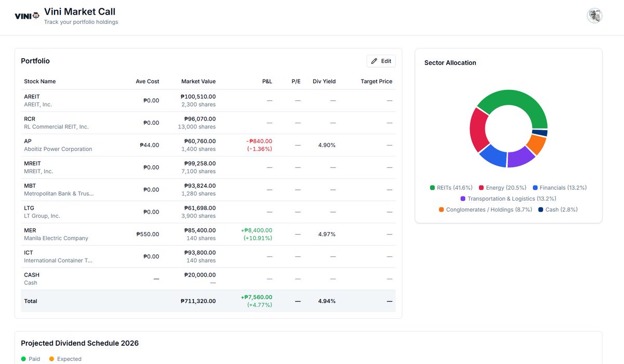Click the ₱100,510.00 market value
This screenshot has width=624, height=364.
198,97
